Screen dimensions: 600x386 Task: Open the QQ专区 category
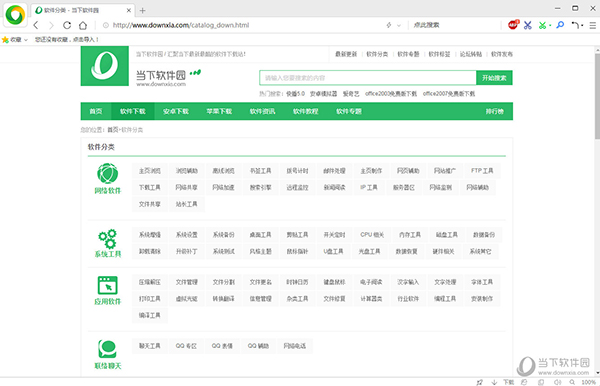[186, 346]
